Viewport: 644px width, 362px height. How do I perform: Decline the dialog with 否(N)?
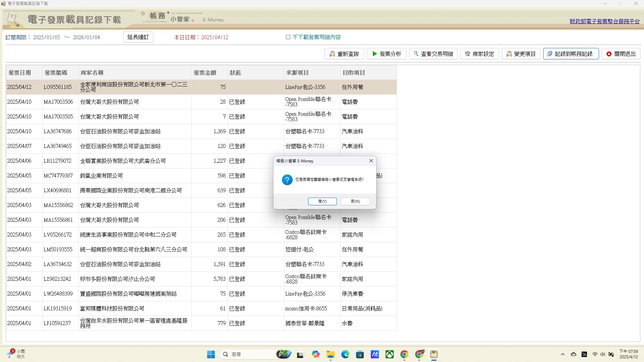[x=355, y=201]
